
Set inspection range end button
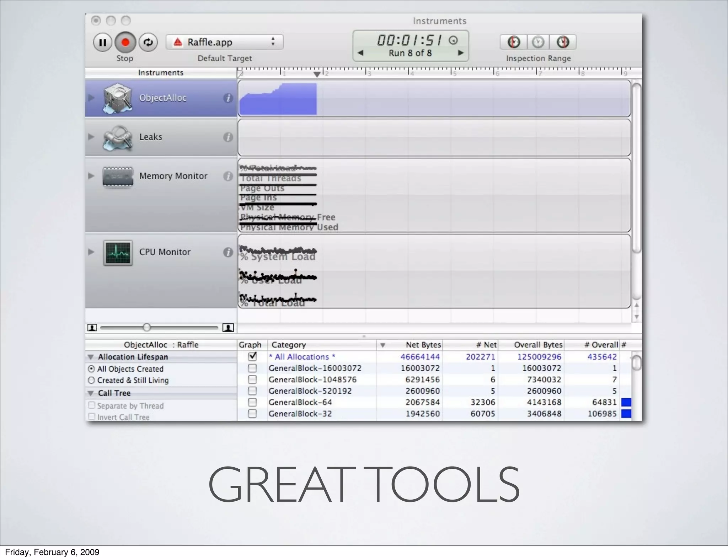[563, 42]
